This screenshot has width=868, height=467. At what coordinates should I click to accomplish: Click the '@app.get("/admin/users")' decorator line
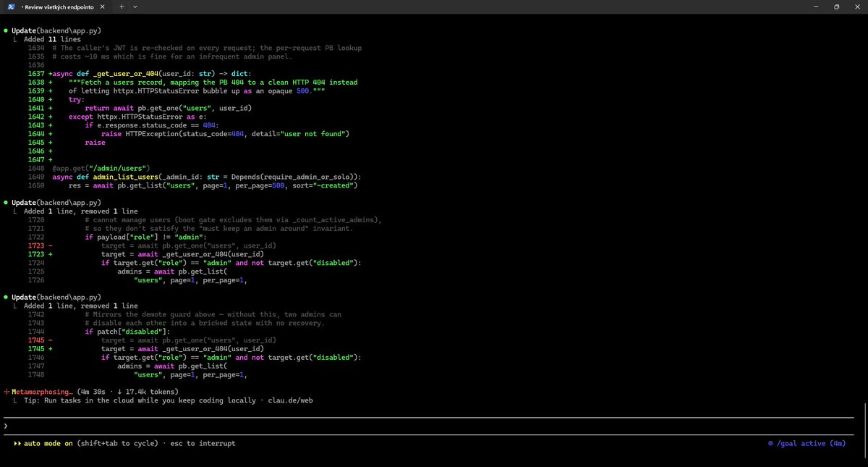101,168
